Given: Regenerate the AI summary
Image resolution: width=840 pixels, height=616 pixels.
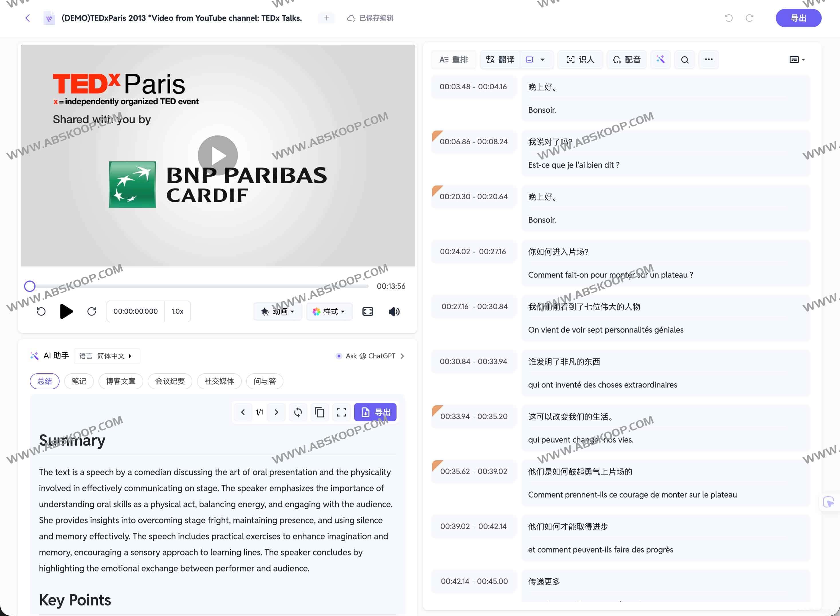Looking at the screenshot, I should pyautogui.click(x=298, y=412).
